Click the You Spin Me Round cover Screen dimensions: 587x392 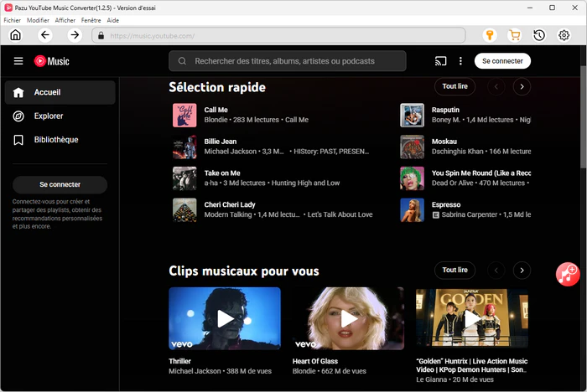tap(413, 178)
